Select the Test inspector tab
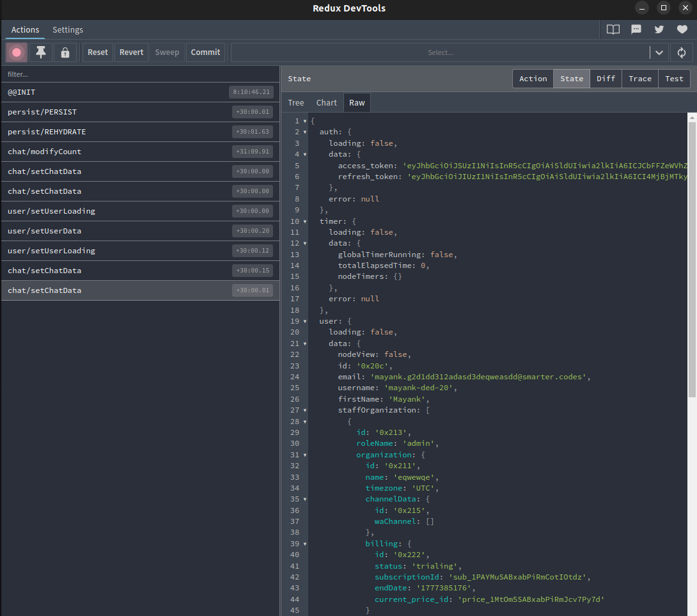 (674, 79)
